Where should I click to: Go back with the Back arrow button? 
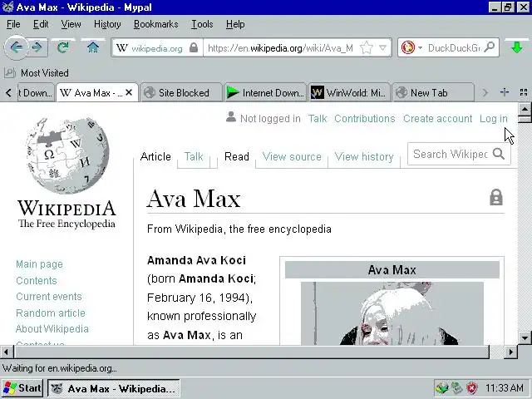[x=16, y=47]
